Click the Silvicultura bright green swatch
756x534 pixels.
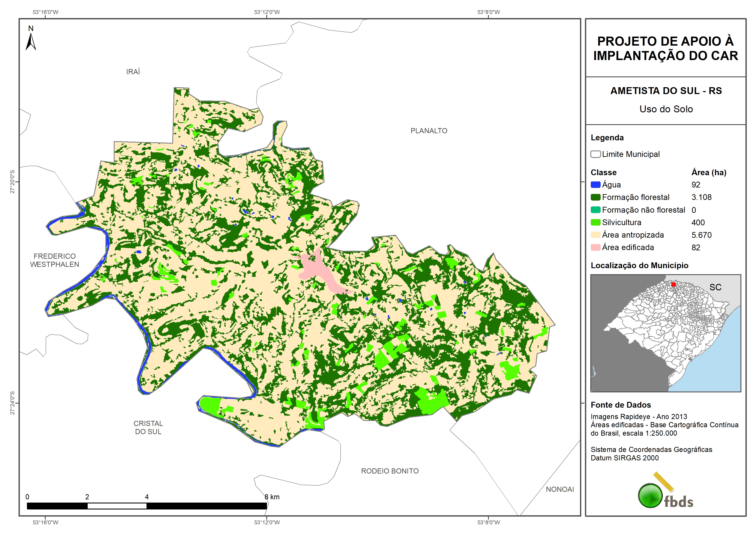595,222
